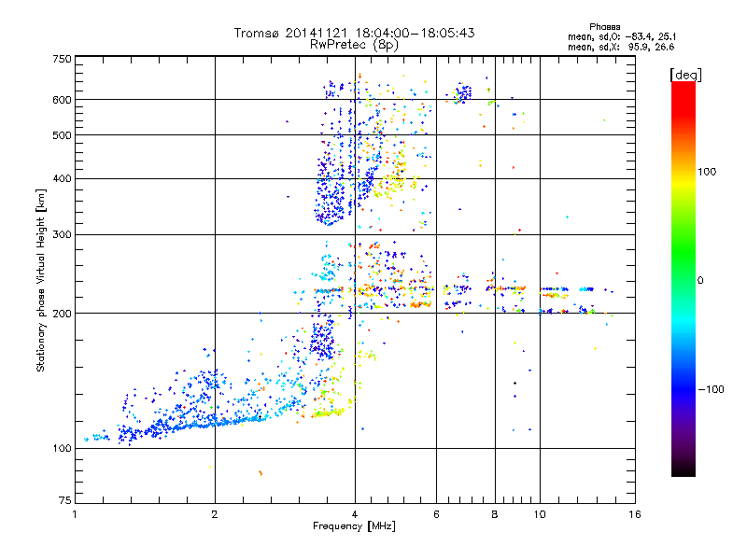The image size is (747, 560).
Task: Click the phase colorbar gradient
Action: 684,279
